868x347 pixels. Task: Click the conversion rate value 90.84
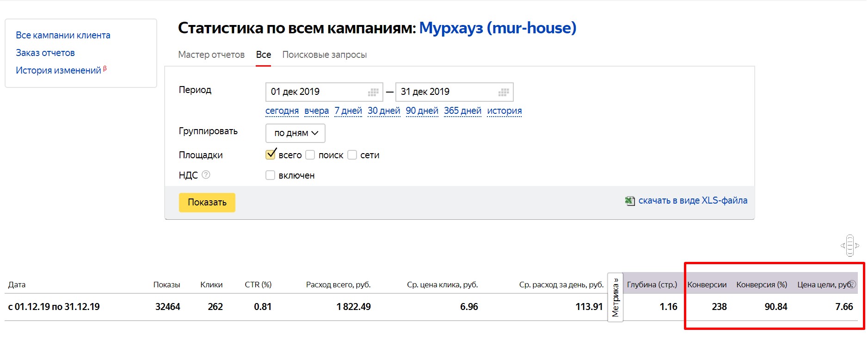point(776,307)
